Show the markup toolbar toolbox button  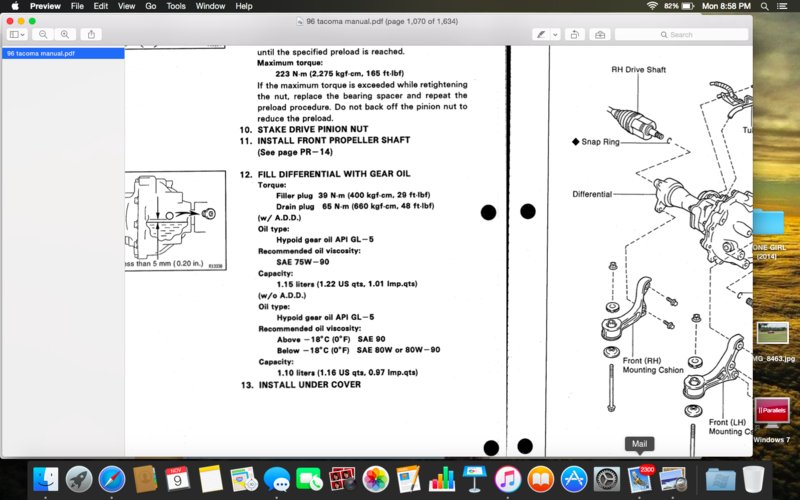[x=600, y=34]
